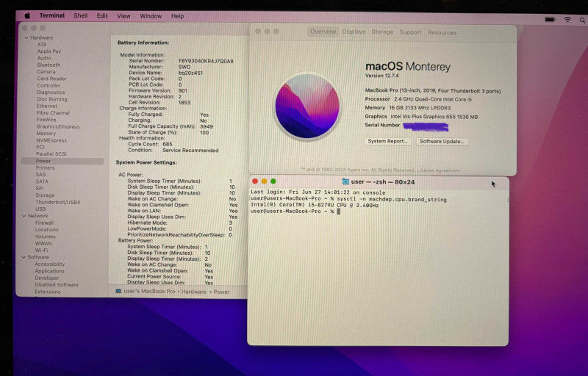Select Accessibility in the sidebar
The height and width of the screenshot is (376, 588).
pos(50,264)
